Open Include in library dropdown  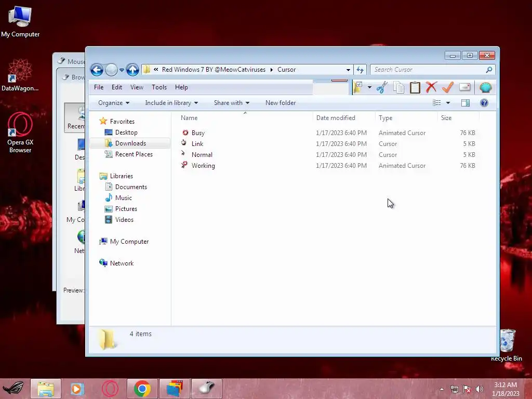tap(171, 103)
